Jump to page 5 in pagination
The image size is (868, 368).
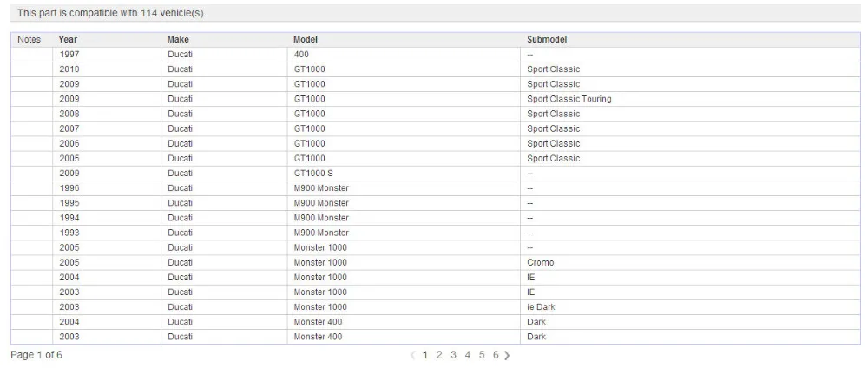coord(482,355)
